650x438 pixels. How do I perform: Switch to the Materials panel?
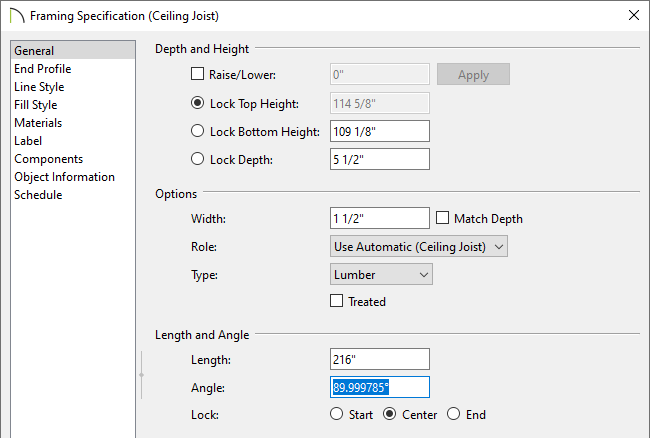38,123
